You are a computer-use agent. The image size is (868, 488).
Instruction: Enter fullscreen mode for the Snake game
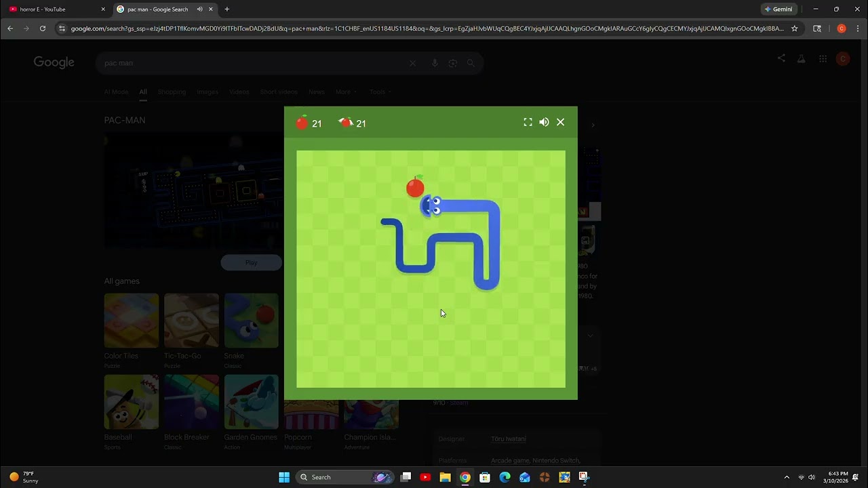tap(528, 122)
